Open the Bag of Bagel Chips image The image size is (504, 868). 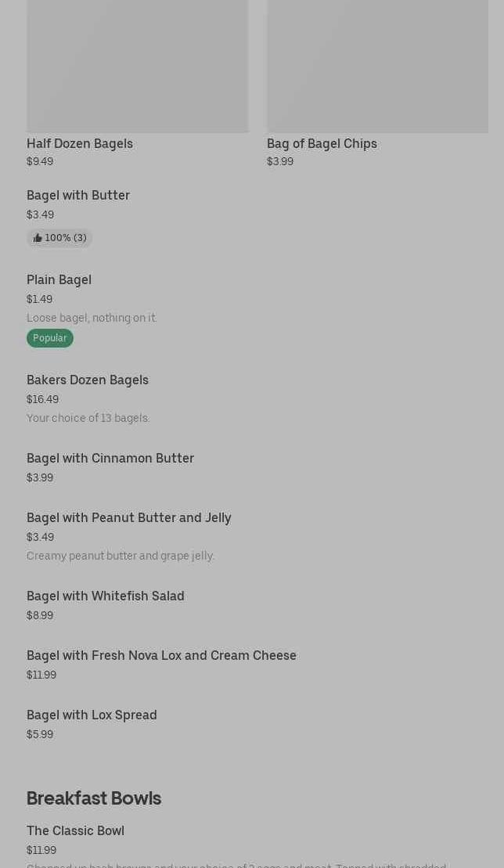(x=377, y=67)
